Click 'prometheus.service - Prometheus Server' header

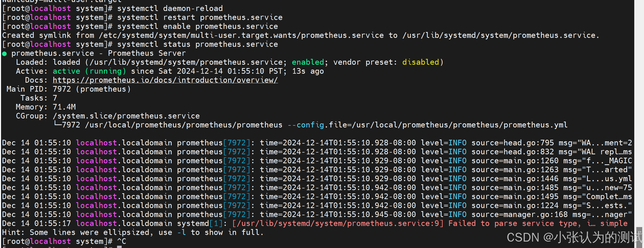pos(99,53)
